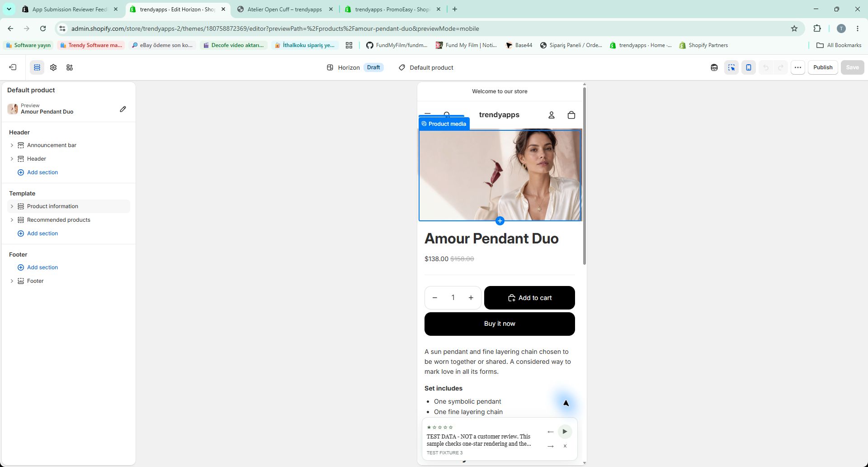The height and width of the screenshot is (467, 868).
Task: Expand the Recommended products section
Action: 12,220
